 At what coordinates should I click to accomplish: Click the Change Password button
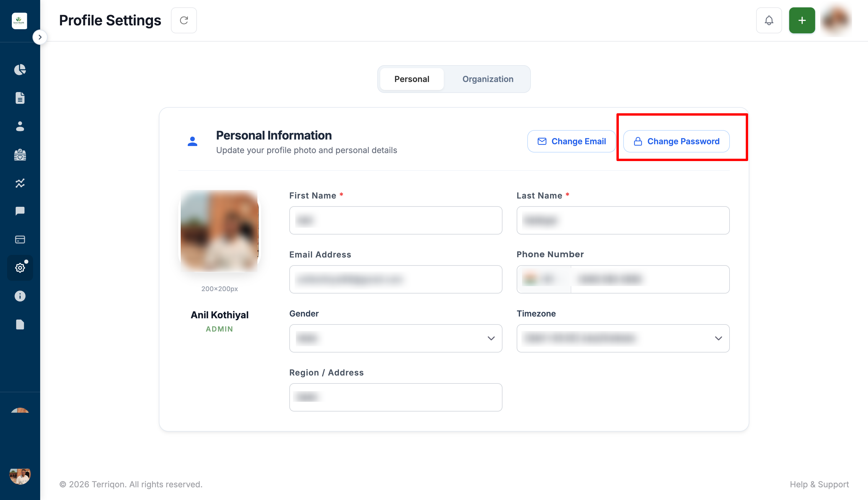click(x=676, y=141)
